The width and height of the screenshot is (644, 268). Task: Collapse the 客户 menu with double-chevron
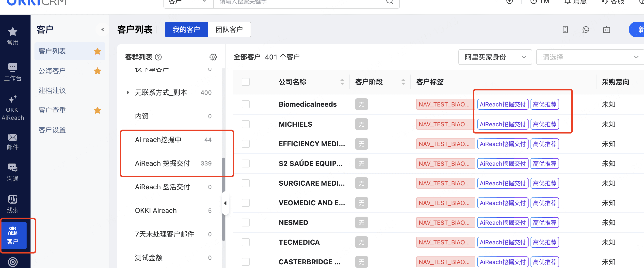[x=102, y=30]
